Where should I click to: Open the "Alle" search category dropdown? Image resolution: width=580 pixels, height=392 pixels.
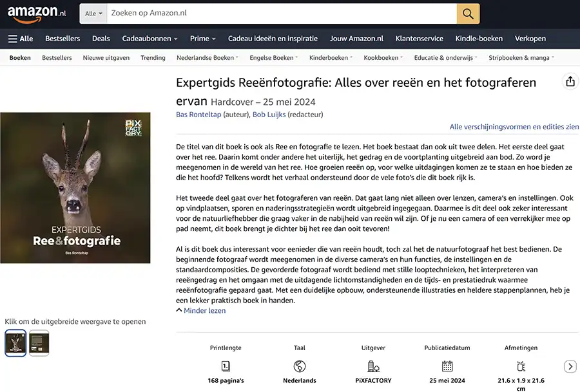click(91, 13)
